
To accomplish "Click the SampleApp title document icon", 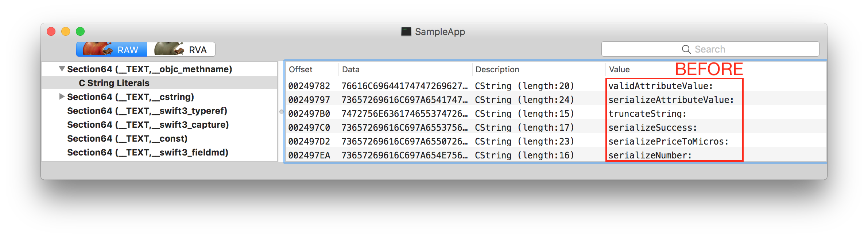I will (x=406, y=31).
